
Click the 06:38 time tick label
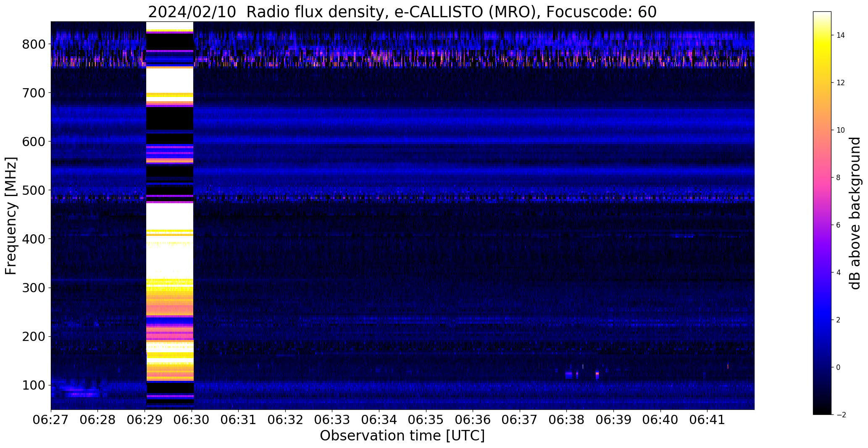tap(567, 420)
